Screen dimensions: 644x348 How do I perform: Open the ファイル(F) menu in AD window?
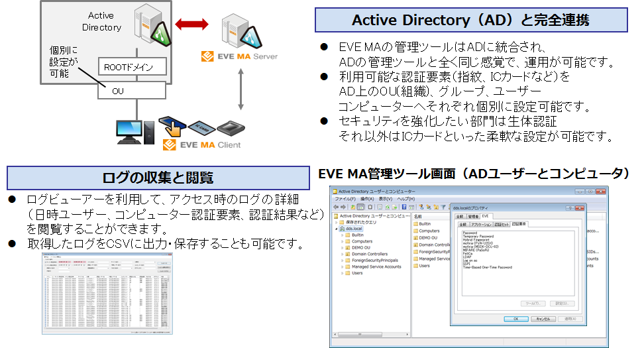(345, 199)
